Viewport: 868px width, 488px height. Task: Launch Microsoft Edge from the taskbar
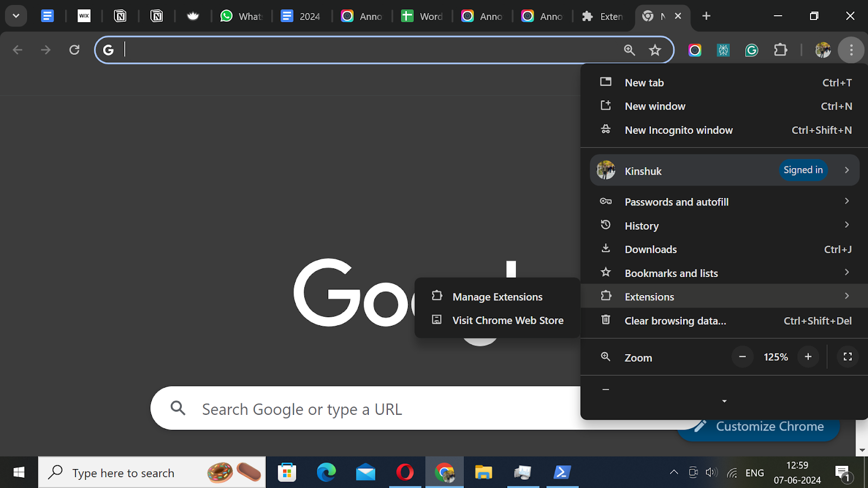(x=326, y=473)
